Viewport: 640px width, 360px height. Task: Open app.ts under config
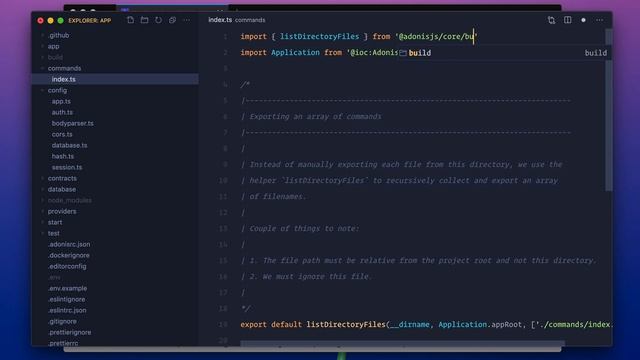tap(61, 101)
